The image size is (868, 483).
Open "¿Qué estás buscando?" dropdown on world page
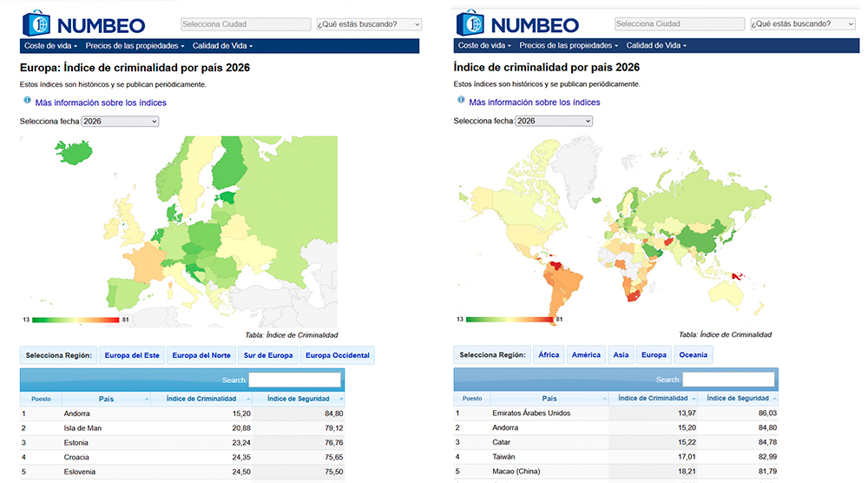tap(803, 24)
